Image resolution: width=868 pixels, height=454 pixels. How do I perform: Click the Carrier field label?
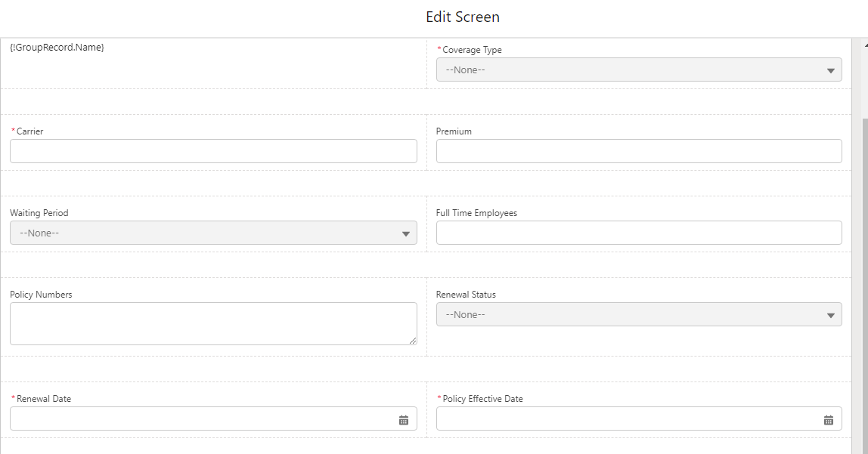[30, 131]
